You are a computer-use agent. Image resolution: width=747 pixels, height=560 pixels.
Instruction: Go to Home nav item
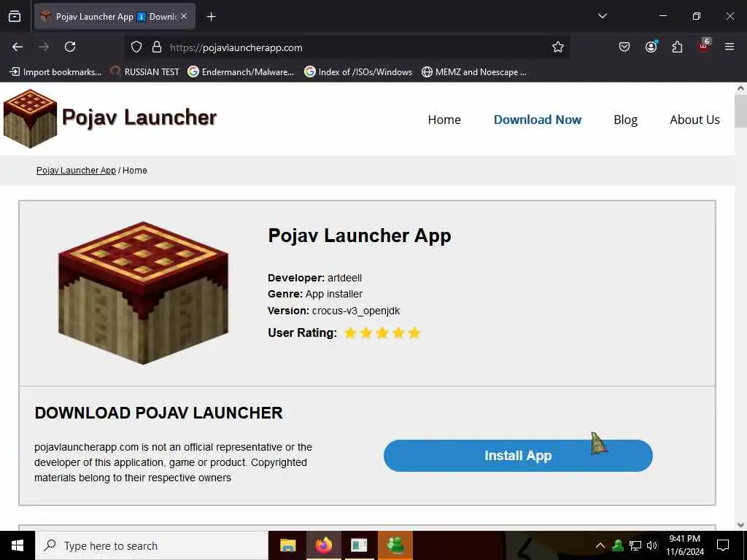444,120
